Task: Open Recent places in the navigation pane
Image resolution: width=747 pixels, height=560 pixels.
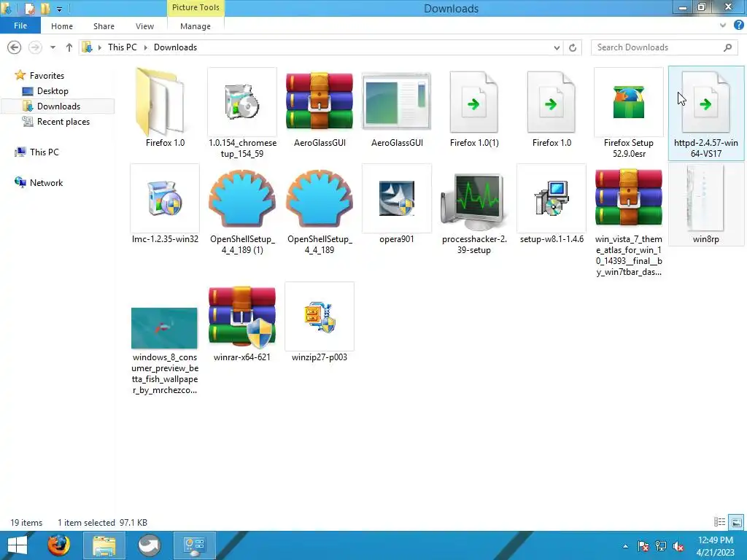Action: pos(63,122)
